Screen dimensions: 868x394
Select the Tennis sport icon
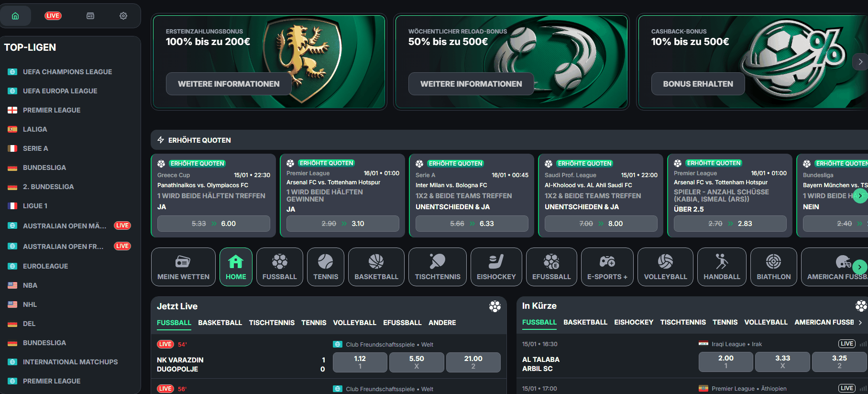pyautogui.click(x=326, y=261)
